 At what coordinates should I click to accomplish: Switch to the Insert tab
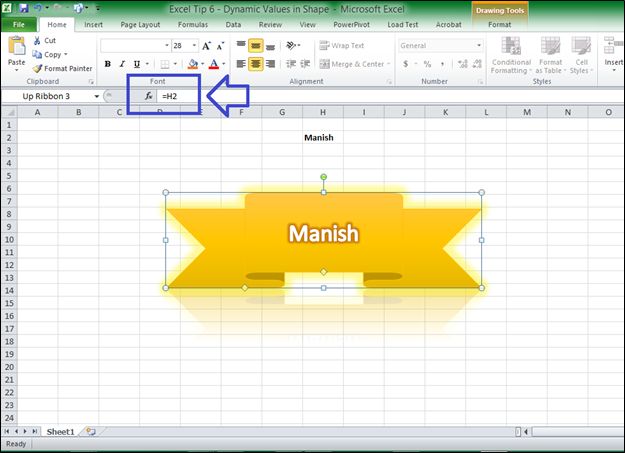[x=93, y=25]
